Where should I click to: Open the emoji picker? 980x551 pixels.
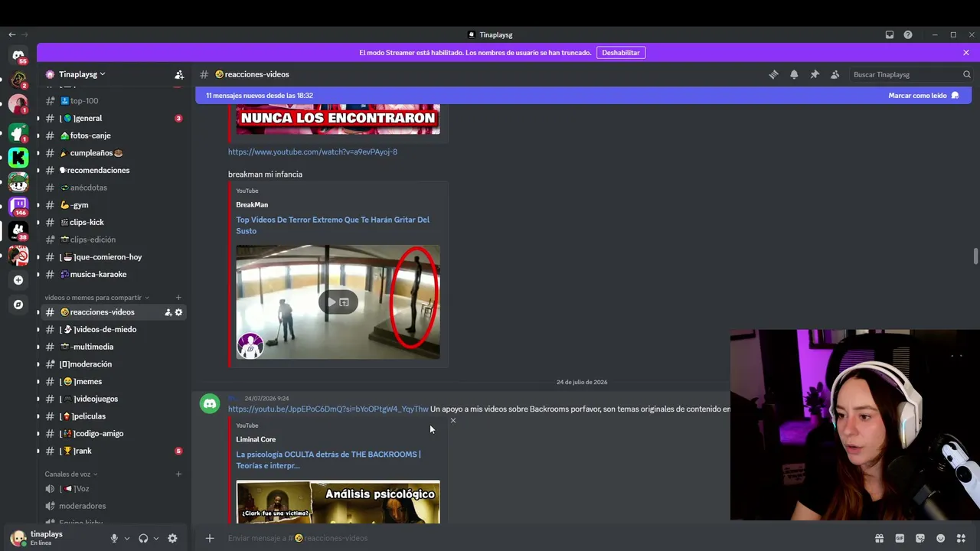(941, 538)
